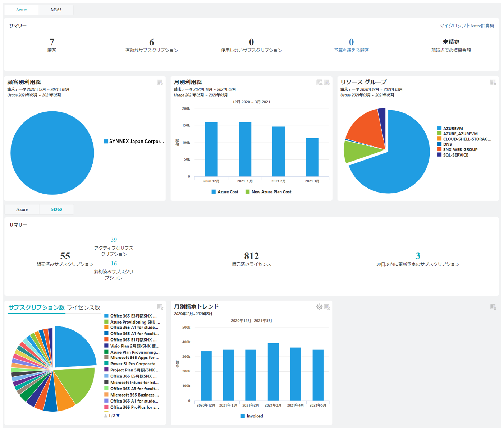The height and width of the screenshot is (431, 504).
Task: Export the サブスクリプション数 pie chart to Excel
Action: coord(160,307)
